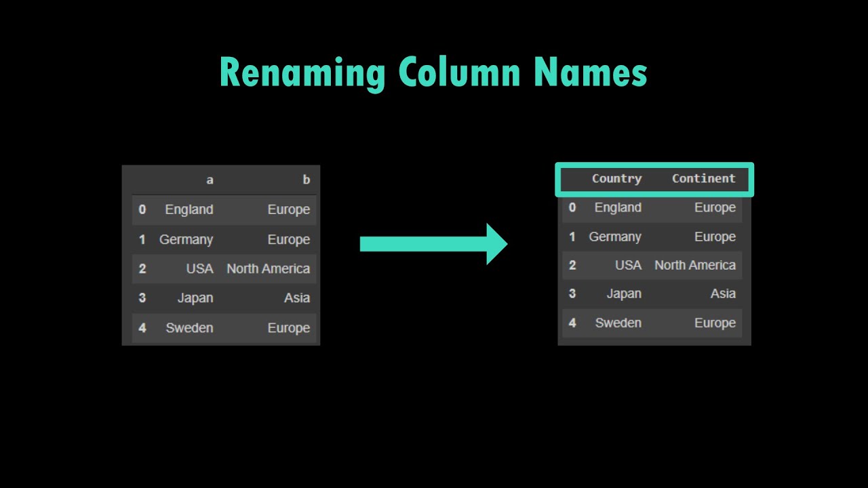Viewport: 868px width, 488px height.
Task: Select row index 2 of the Country/Continent table
Action: click(572, 265)
